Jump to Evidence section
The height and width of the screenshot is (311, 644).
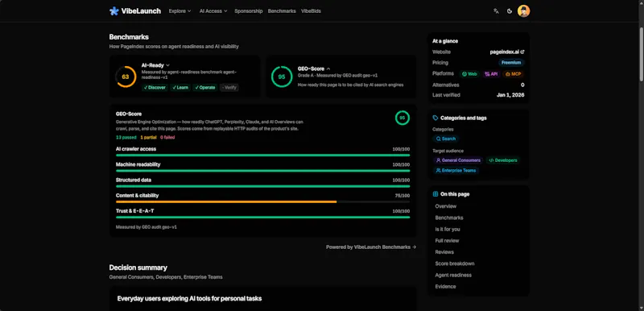click(445, 287)
